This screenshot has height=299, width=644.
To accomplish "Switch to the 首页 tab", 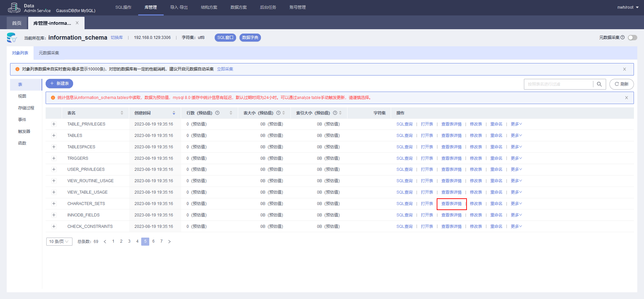I will pos(17,23).
